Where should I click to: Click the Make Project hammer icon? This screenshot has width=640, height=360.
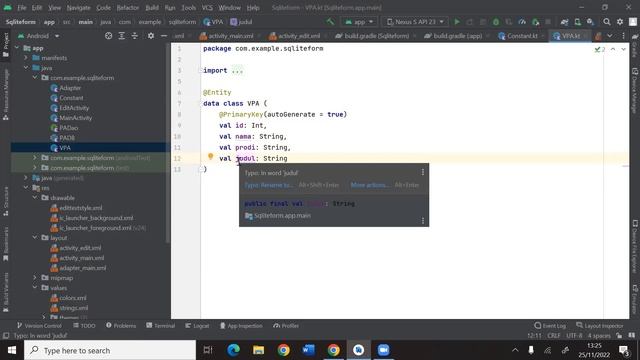click(330, 22)
